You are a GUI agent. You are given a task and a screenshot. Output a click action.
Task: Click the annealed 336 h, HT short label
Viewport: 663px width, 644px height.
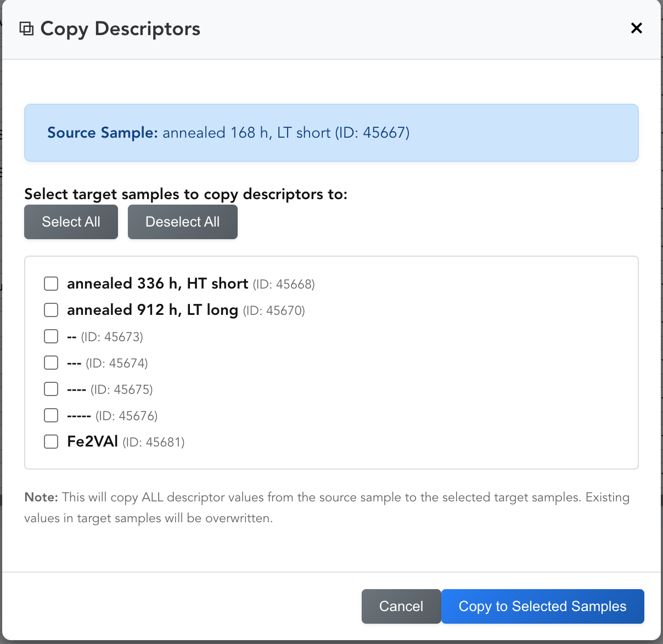(x=191, y=284)
